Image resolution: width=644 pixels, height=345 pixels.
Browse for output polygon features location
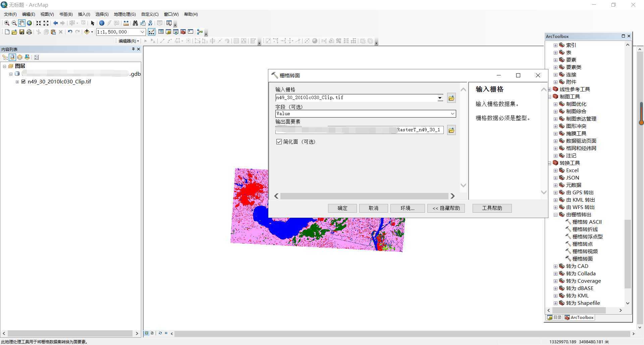[451, 130]
